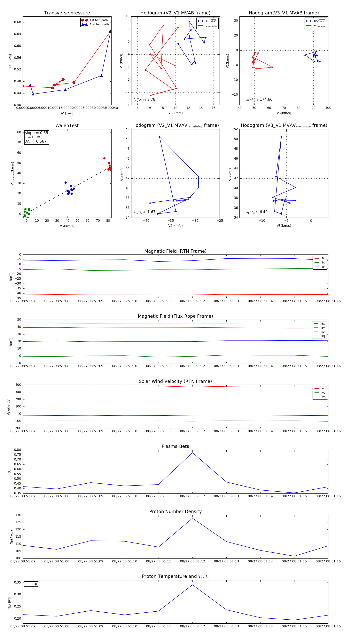Click the 'Vsw(km/s)' axis label
351x644 pixels.
(x=9, y=407)
